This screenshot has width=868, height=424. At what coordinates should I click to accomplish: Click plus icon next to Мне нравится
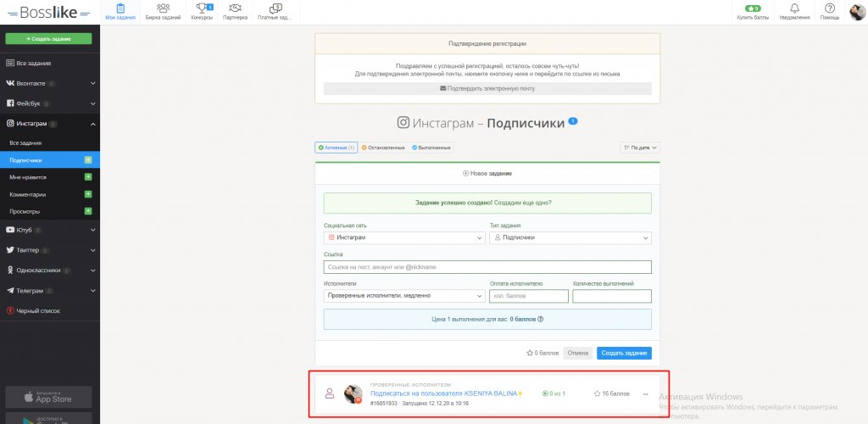(x=88, y=177)
